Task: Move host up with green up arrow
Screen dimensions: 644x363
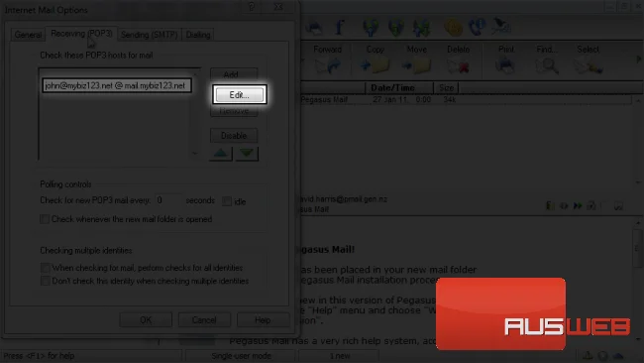Action: (221, 154)
